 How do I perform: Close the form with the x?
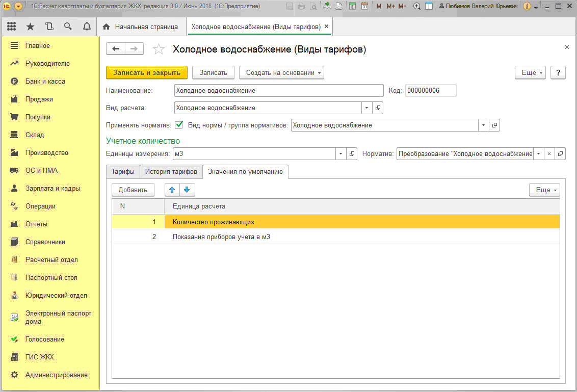click(x=567, y=47)
